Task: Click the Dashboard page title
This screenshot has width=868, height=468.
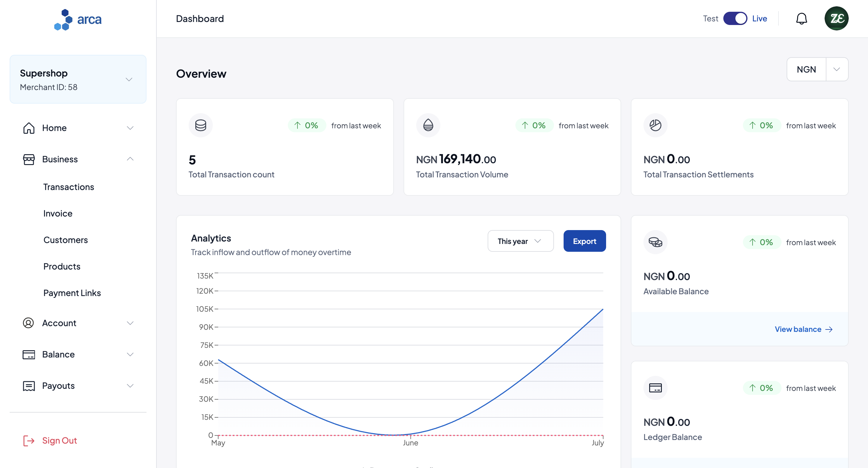Action: [200, 18]
